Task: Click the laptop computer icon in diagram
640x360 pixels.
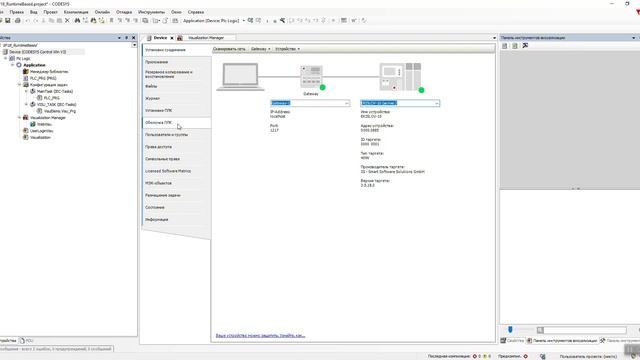Action: click(240, 76)
